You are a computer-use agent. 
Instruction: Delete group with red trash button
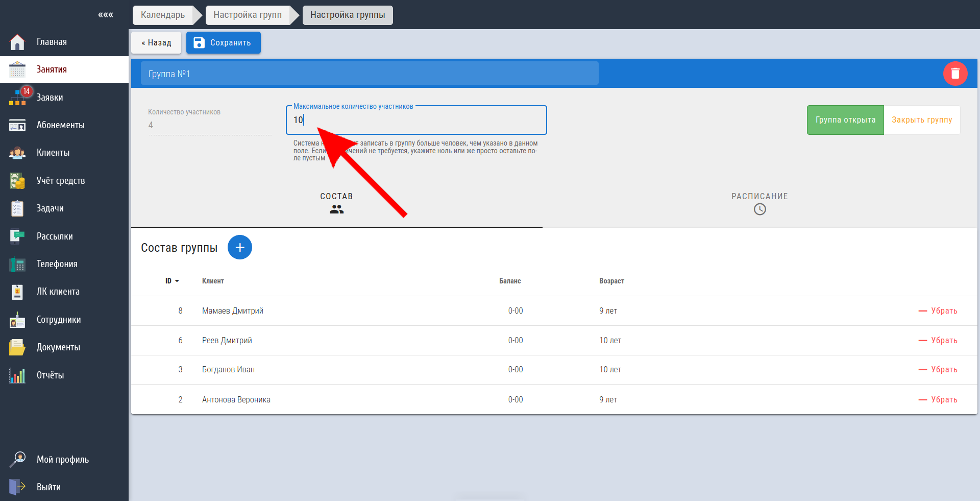coord(955,74)
